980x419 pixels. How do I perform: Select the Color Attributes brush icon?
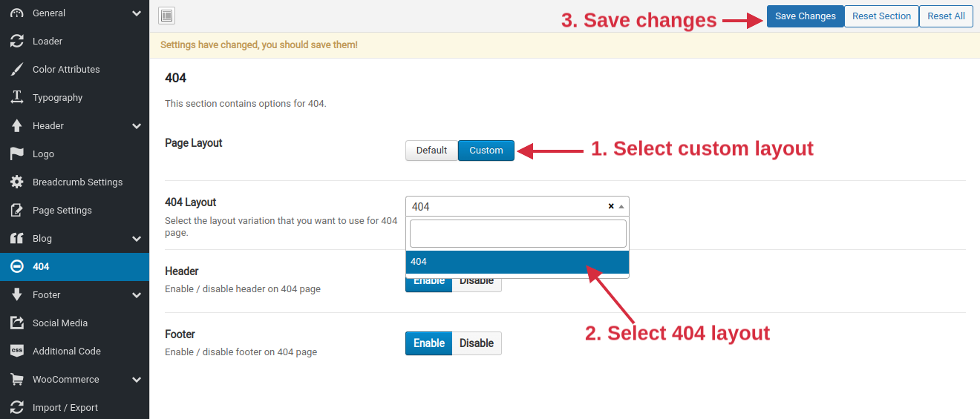(16, 70)
